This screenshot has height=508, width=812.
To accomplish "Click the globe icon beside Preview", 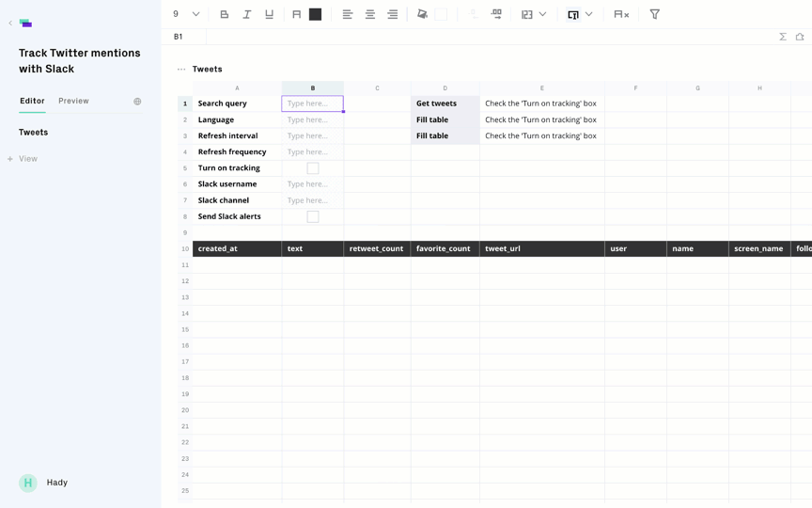I will point(137,102).
